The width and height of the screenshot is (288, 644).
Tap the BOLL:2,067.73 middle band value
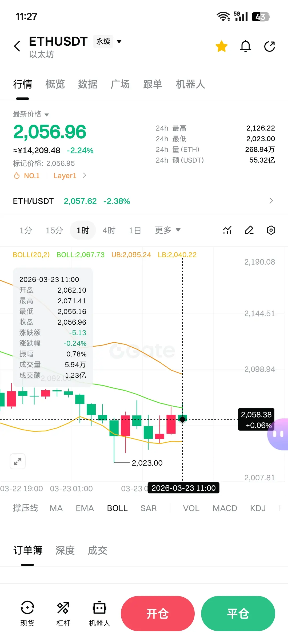tap(81, 255)
